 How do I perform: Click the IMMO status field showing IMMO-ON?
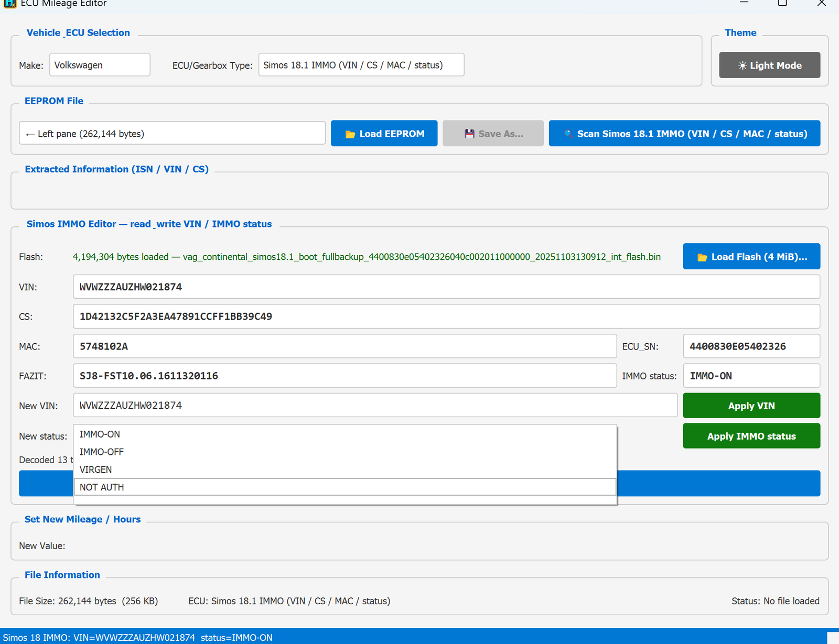(751, 376)
